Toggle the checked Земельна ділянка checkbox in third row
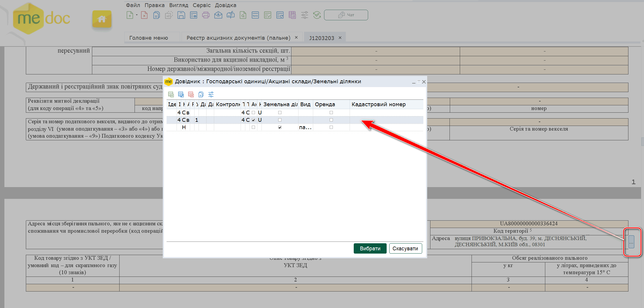Screen dimensions: 644x308 280,127
